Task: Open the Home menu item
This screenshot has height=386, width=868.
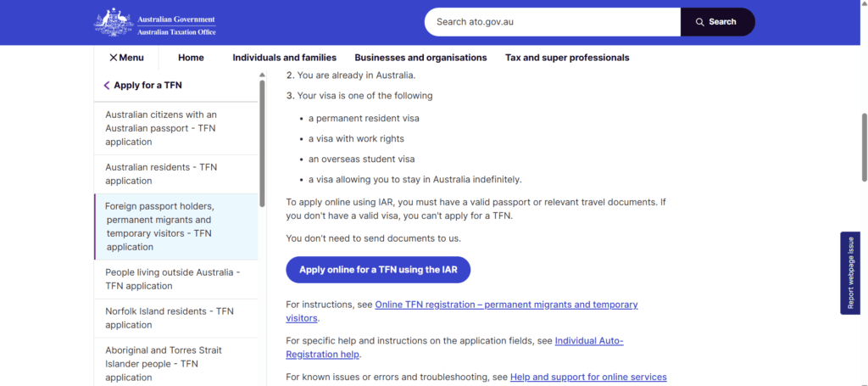Action: coord(191,58)
